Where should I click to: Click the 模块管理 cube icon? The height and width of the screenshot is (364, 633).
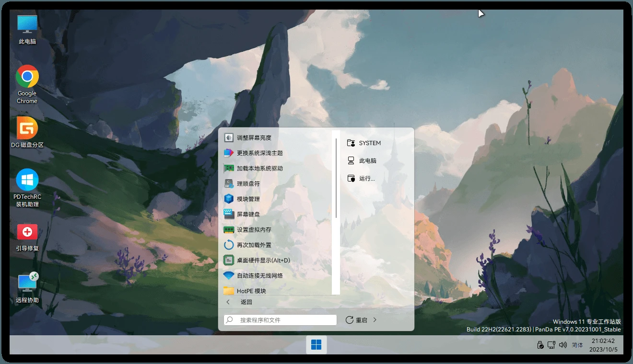229,199
